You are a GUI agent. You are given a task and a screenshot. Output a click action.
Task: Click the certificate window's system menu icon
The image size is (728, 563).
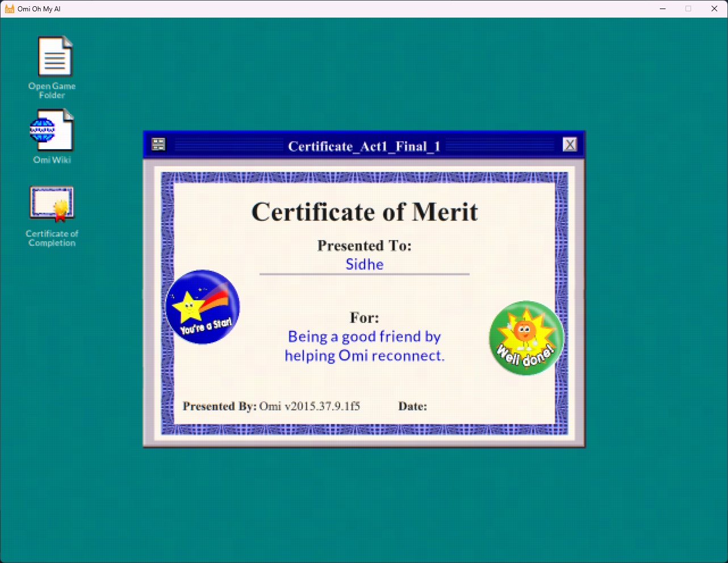pos(158,145)
